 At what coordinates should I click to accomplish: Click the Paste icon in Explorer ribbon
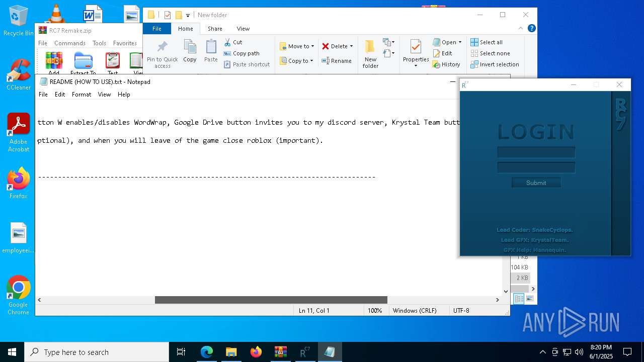point(211,51)
